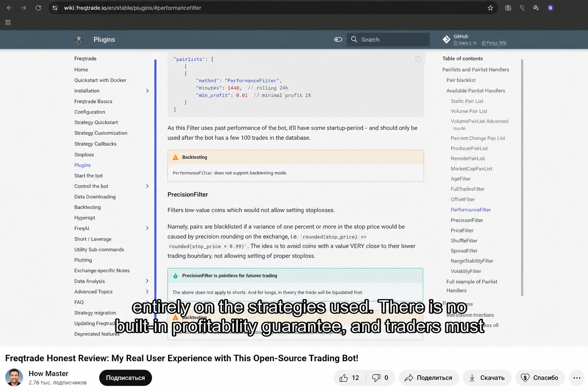Expand the Data Analysis navigation section
This screenshot has height=392, width=588.
coord(147,281)
